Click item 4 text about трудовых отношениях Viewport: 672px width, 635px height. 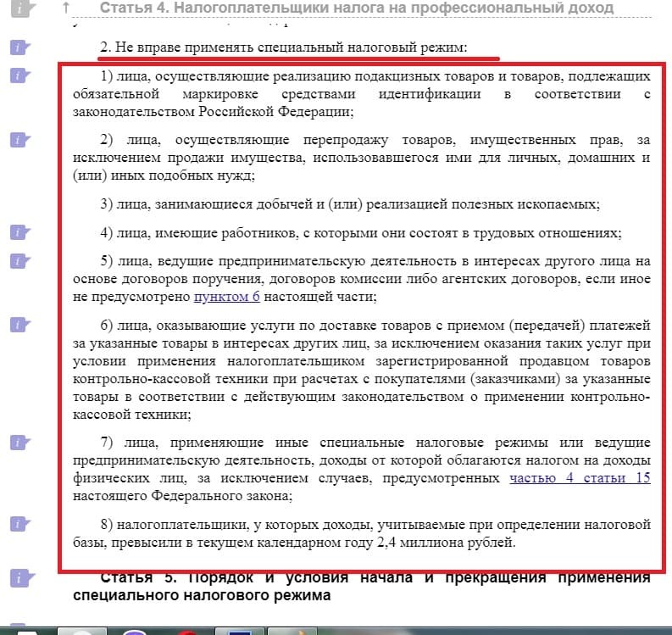360,232
